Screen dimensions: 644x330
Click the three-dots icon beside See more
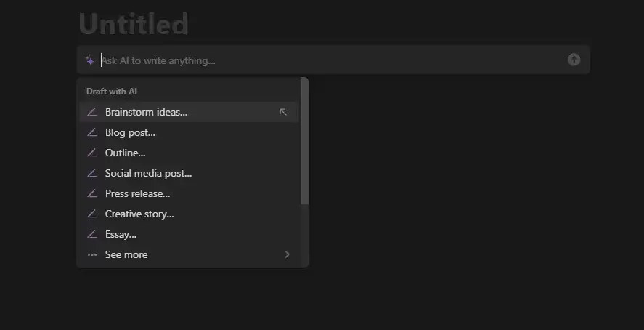pyautogui.click(x=92, y=255)
